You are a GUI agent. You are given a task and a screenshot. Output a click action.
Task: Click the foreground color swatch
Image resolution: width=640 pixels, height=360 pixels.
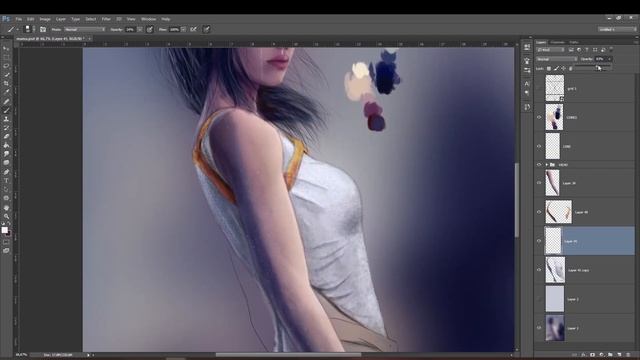click(x=4, y=230)
